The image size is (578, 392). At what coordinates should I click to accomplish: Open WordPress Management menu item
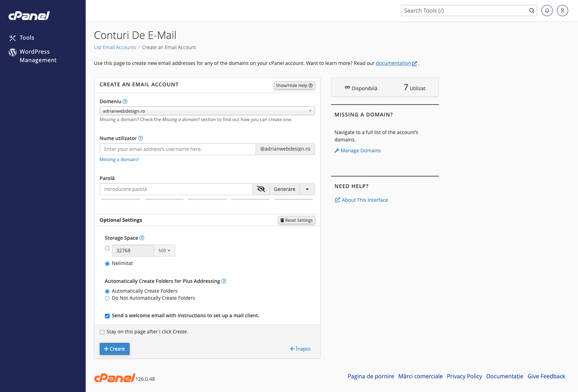38,56
